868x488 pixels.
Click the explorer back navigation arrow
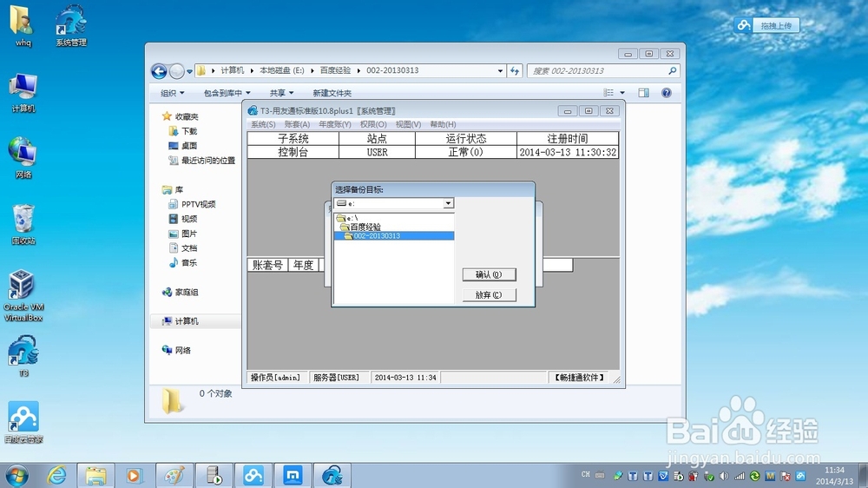click(x=159, y=71)
